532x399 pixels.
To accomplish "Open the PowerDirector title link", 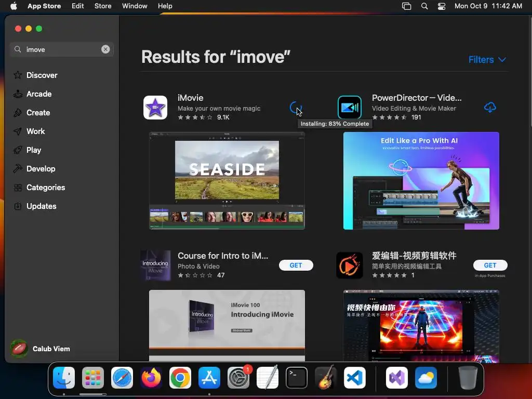I will tap(417, 98).
